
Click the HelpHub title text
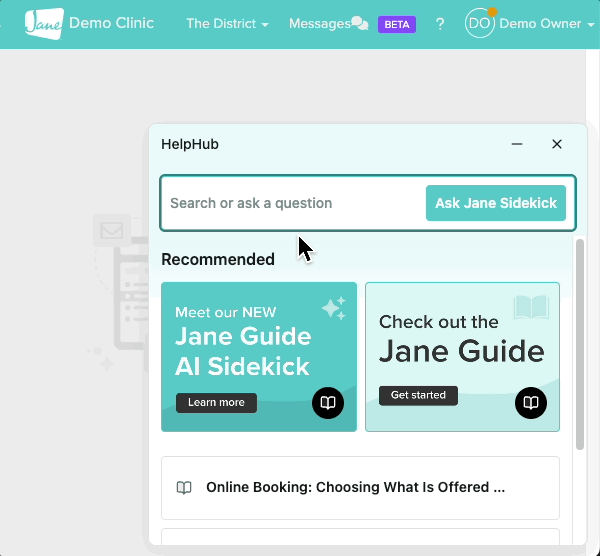pos(190,144)
